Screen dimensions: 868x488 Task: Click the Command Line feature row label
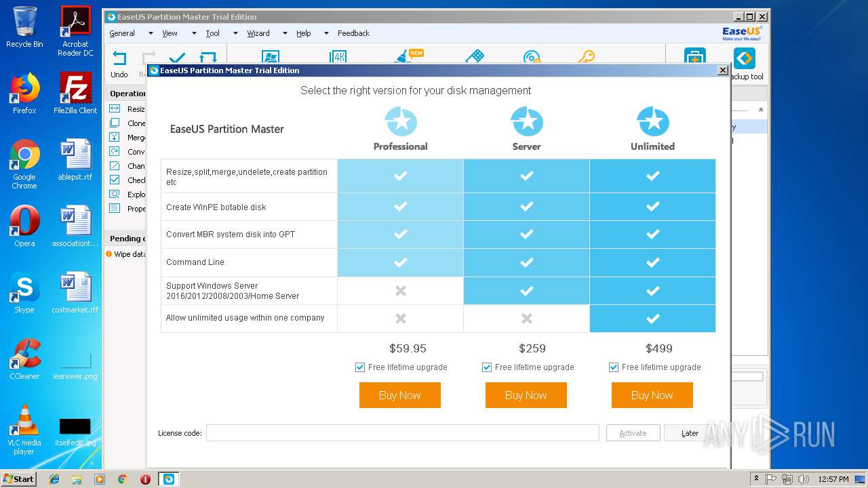[x=195, y=262]
